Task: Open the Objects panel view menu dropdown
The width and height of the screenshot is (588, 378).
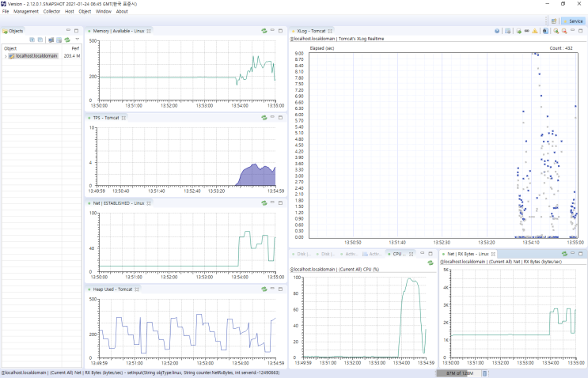Action: coord(77,40)
